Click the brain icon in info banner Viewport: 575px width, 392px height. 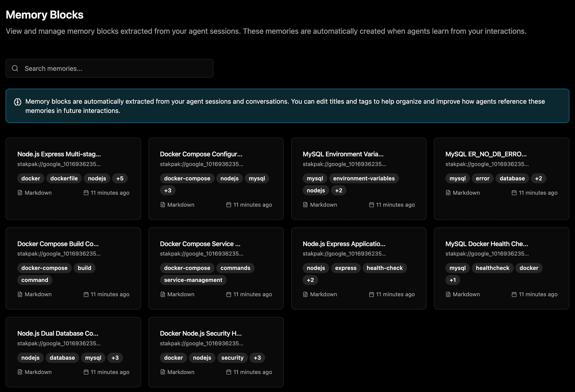(18, 102)
